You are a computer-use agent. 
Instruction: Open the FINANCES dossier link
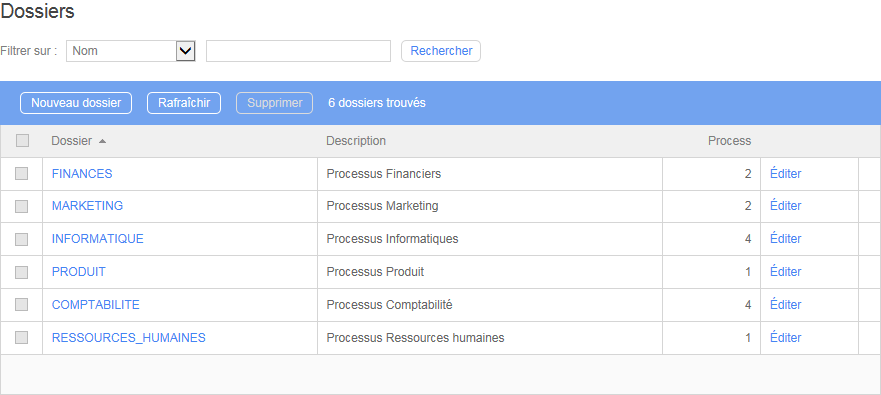tap(82, 174)
